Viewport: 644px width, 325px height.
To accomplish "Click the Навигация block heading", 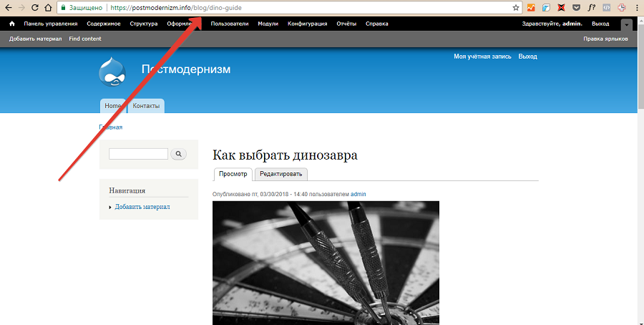I will [127, 190].
